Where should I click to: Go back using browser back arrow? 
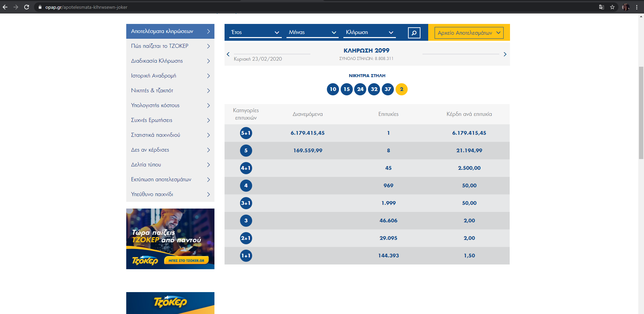(x=5, y=7)
